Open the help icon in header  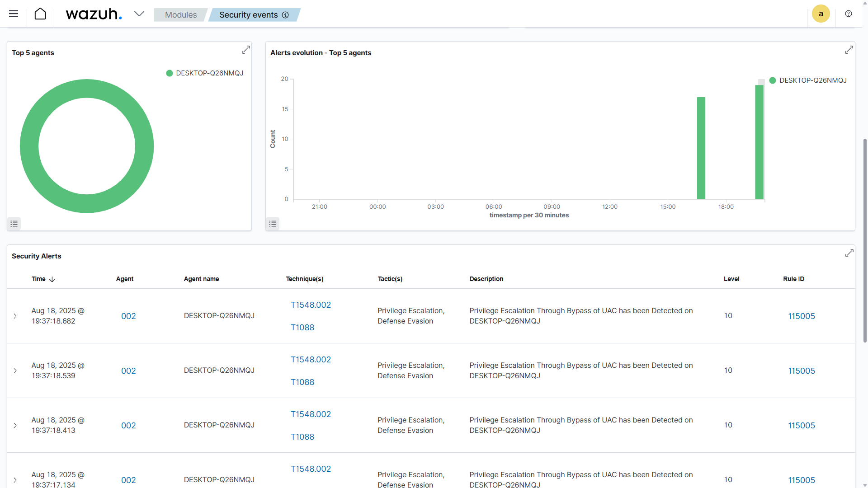click(x=849, y=14)
